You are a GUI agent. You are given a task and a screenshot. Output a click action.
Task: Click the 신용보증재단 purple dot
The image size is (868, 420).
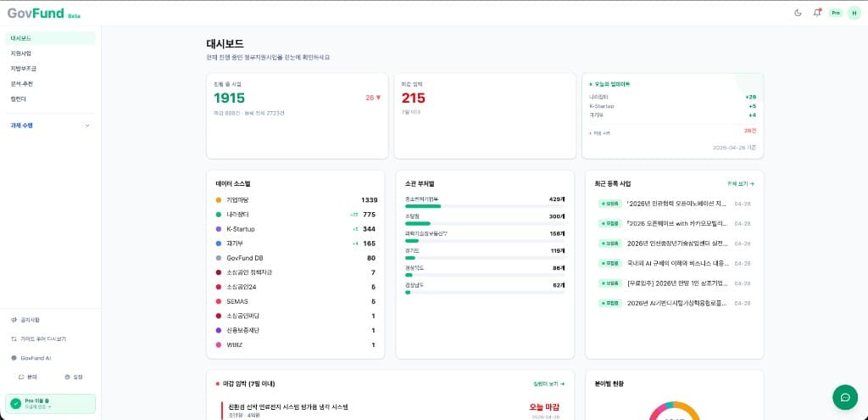click(219, 330)
